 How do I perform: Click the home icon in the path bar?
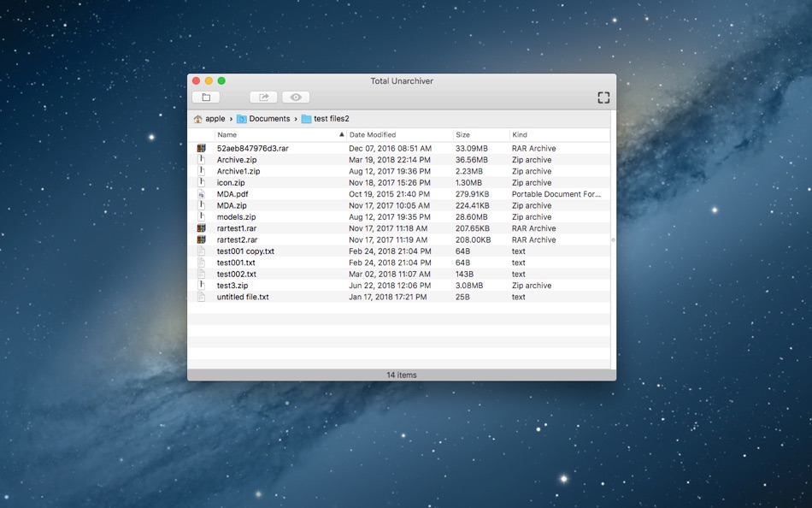[x=198, y=119]
